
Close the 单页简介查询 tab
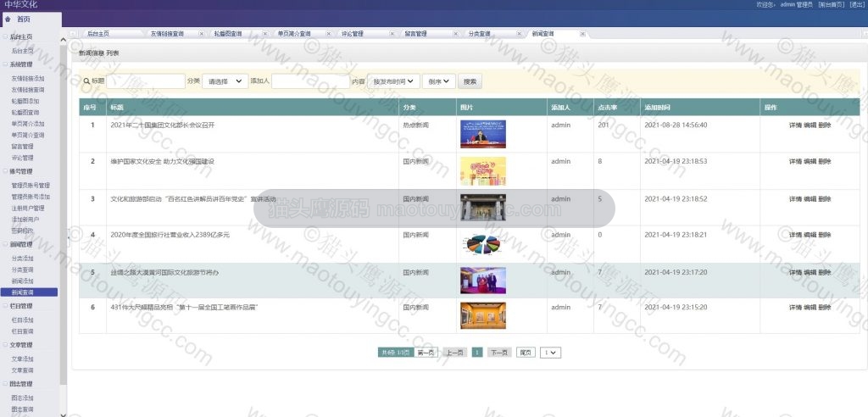[x=329, y=34]
